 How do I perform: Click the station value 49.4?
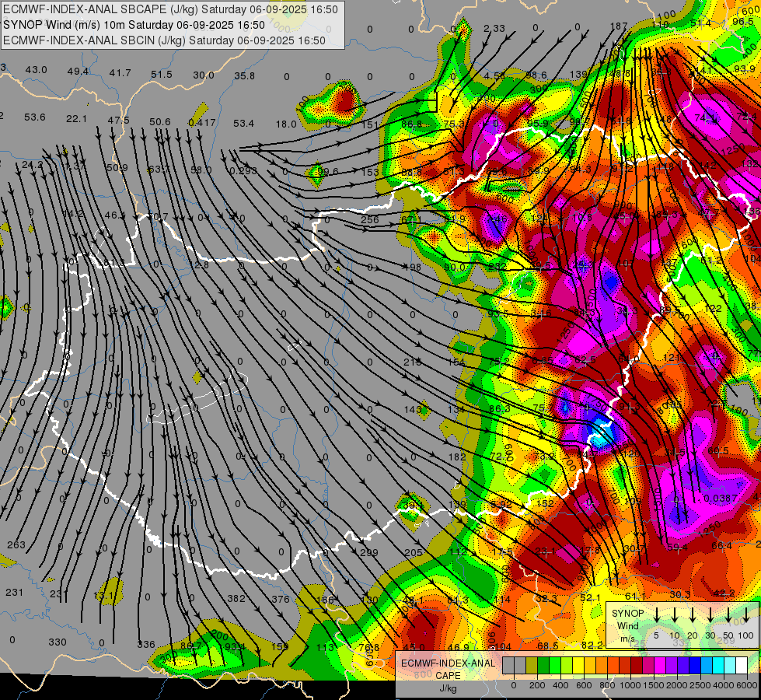(x=78, y=72)
